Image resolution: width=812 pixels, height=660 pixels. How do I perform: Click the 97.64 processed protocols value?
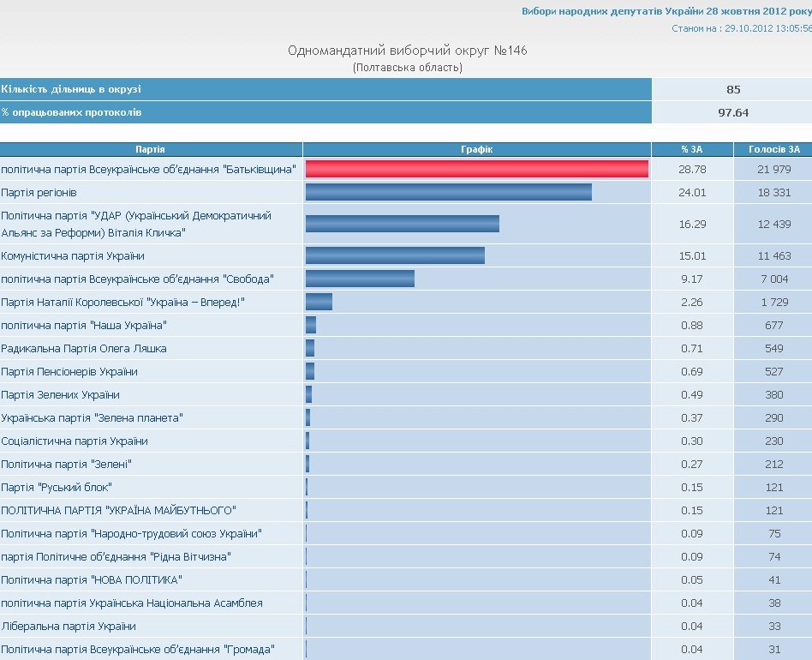[732, 112]
